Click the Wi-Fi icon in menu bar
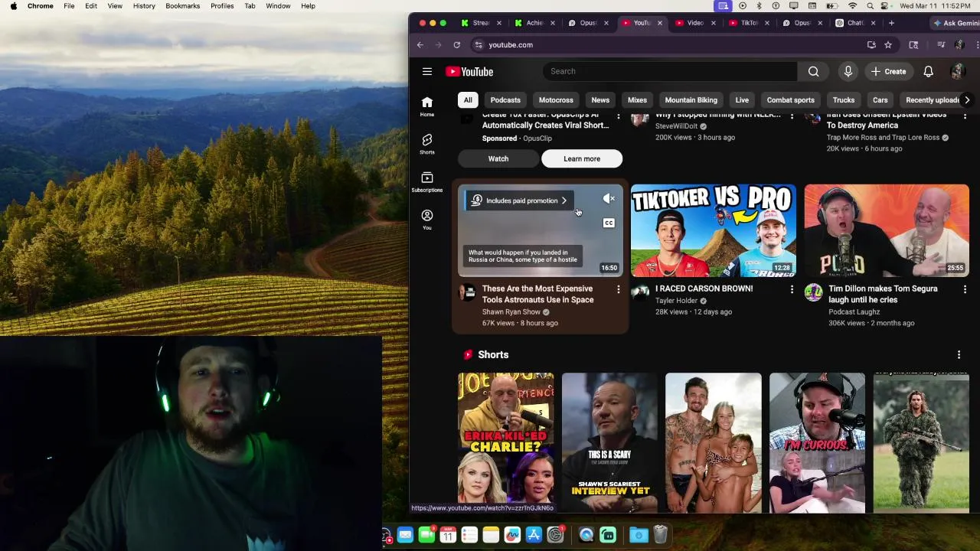This screenshot has height=551, width=980. click(852, 6)
